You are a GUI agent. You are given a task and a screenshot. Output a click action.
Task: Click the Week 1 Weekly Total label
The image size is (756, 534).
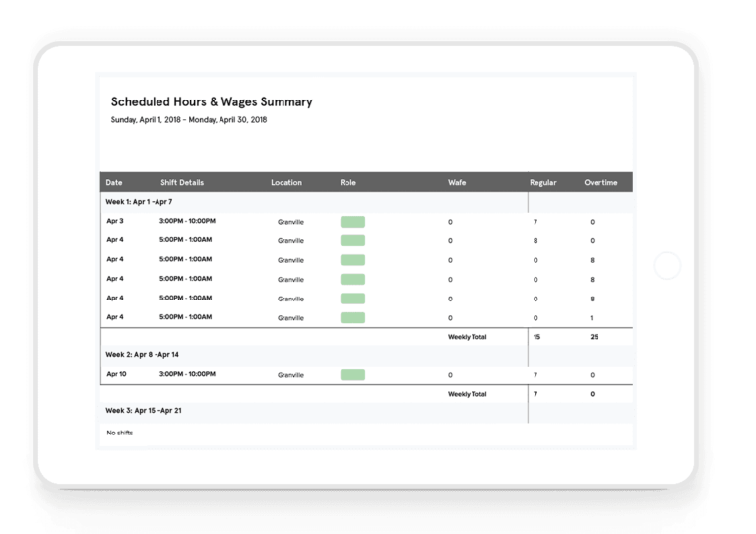pyautogui.click(x=467, y=337)
